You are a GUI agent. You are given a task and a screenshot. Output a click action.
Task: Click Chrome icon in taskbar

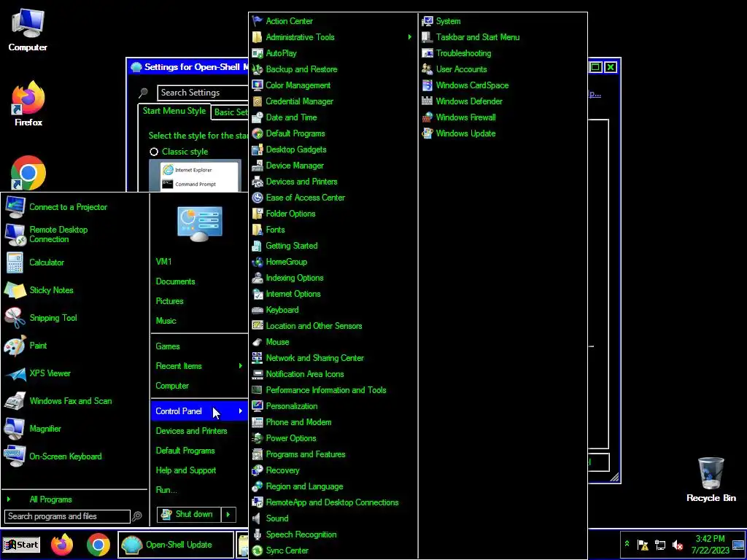pos(98,545)
